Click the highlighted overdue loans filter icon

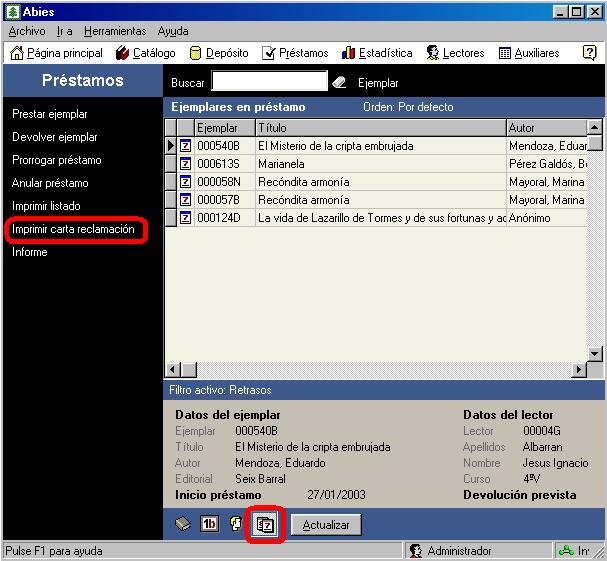265,524
